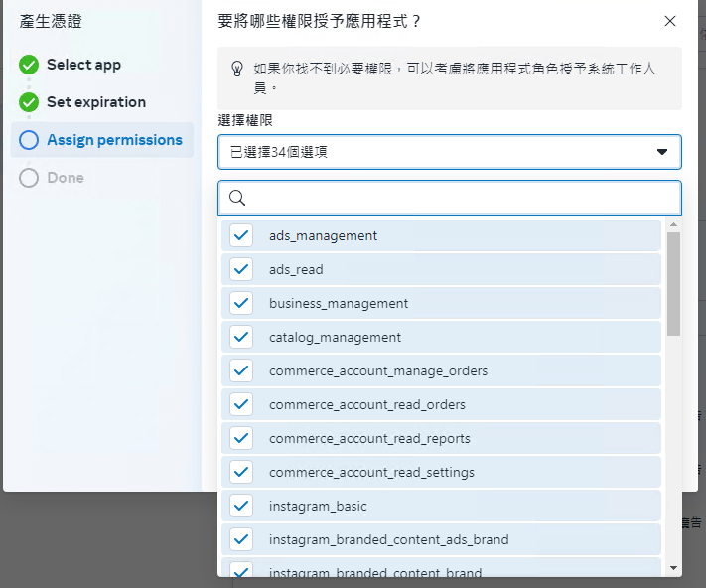Close the token generation dialog

(x=670, y=21)
